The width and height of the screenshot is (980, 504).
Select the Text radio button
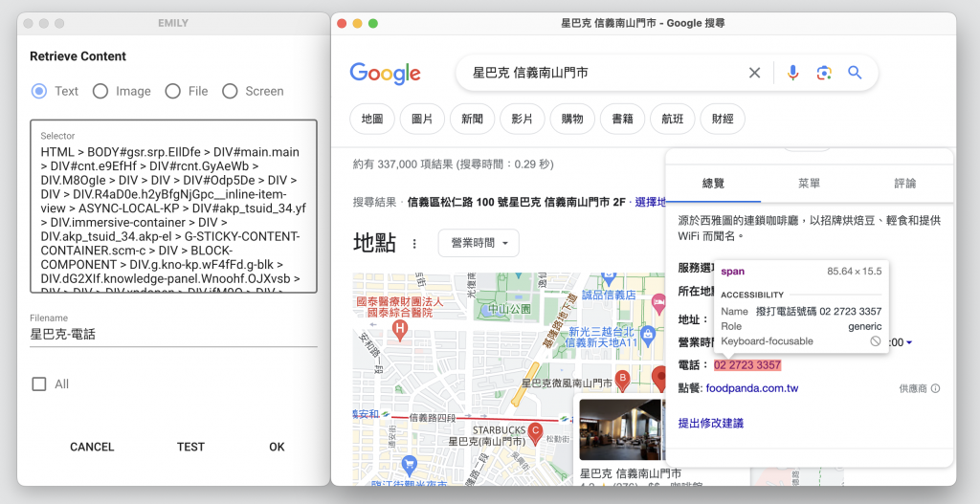click(x=39, y=91)
